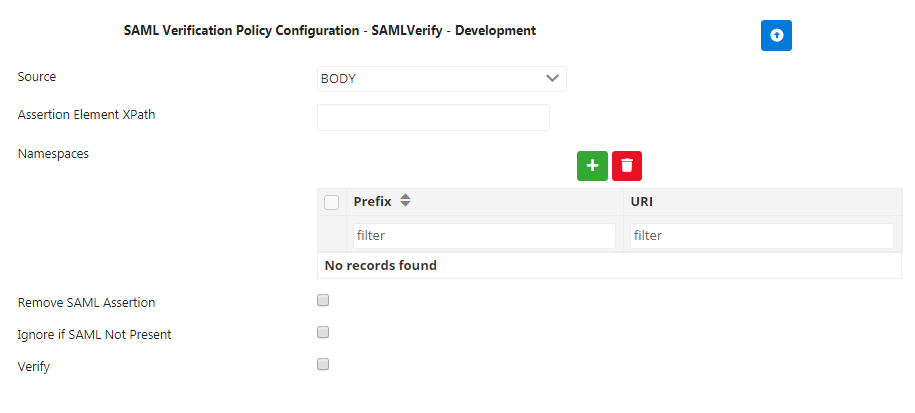Delete namespaces using the red trash icon

click(x=627, y=166)
